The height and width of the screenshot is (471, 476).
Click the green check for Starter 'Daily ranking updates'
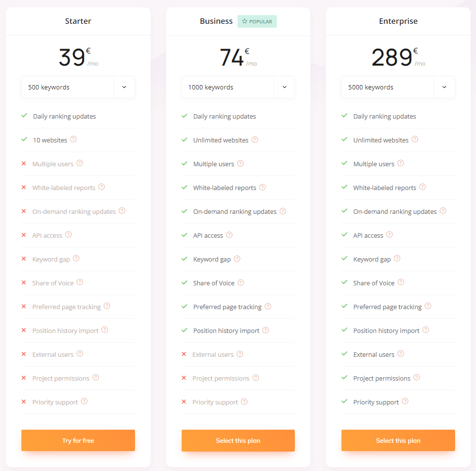tap(24, 116)
